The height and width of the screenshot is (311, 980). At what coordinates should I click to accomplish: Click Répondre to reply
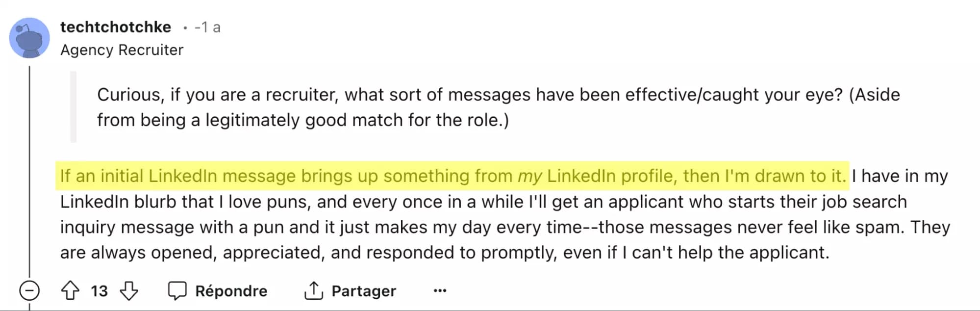(230, 290)
